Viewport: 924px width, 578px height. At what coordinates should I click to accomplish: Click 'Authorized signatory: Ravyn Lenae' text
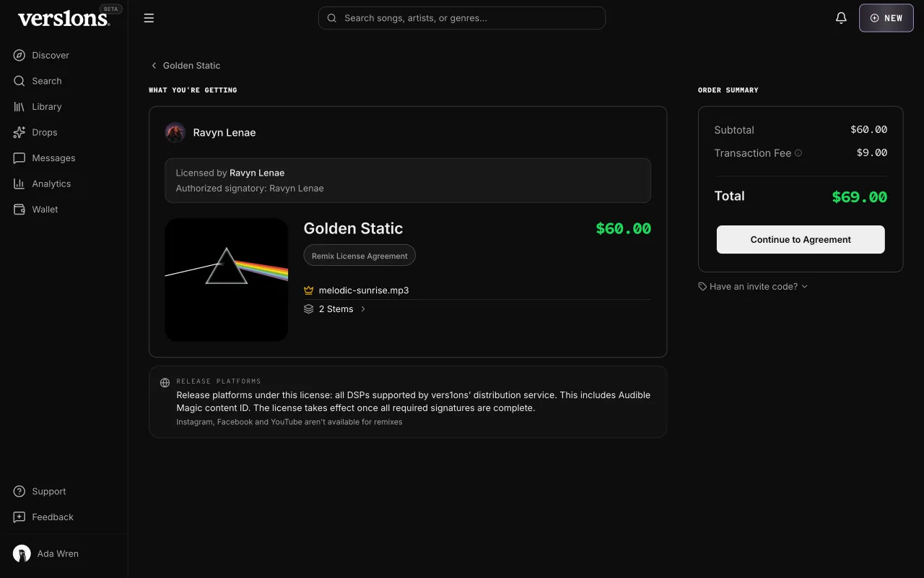click(x=250, y=189)
